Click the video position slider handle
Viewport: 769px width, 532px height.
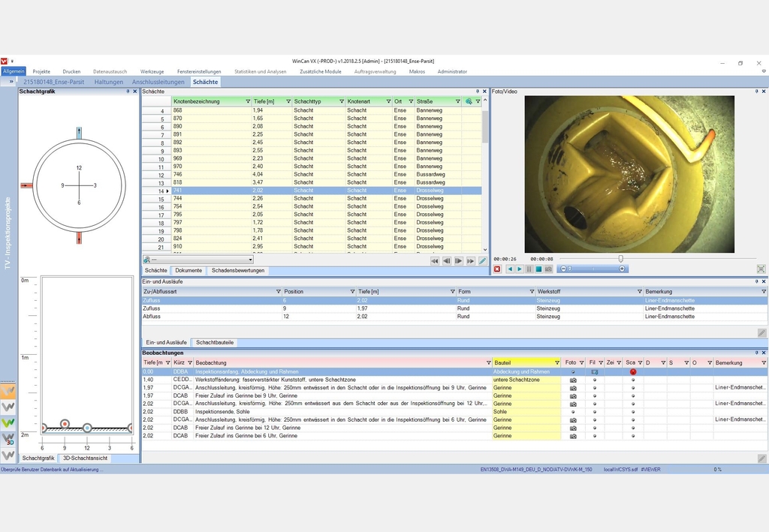coord(620,258)
